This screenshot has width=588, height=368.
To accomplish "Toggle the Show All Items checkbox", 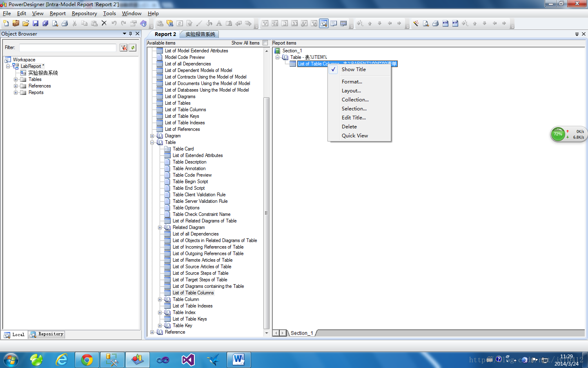I will [x=265, y=43].
